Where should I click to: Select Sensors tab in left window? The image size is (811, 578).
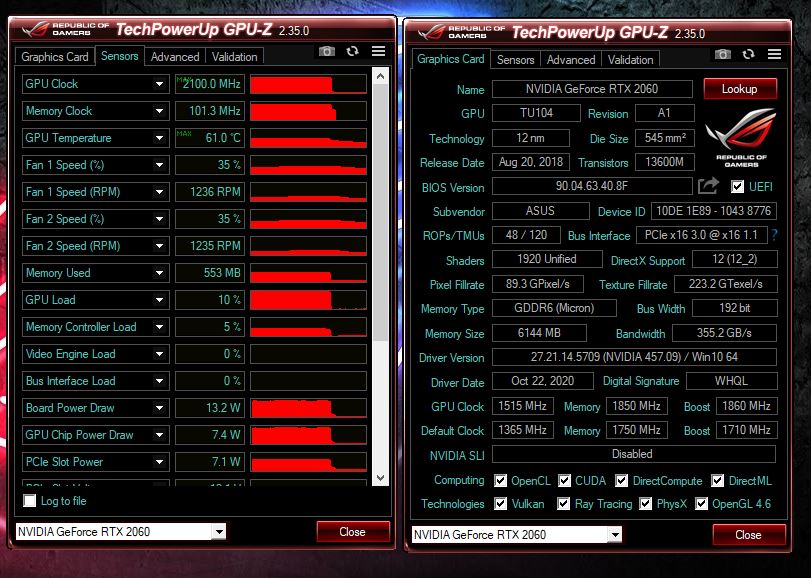[x=119, y=56]
